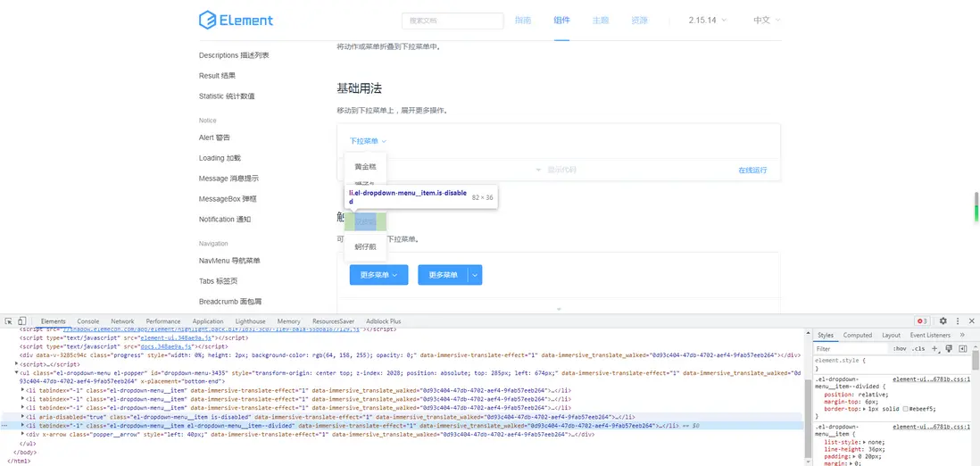
Task: Go to 资源 in top navigation
Action: pos(639,20)
